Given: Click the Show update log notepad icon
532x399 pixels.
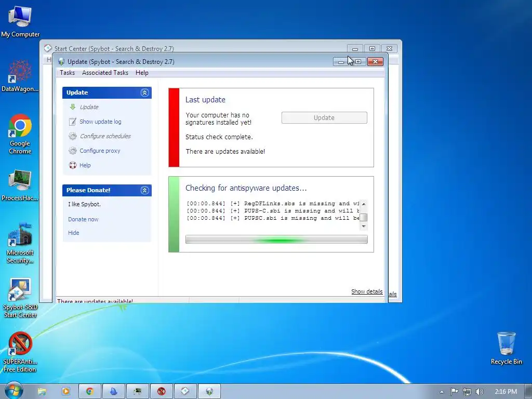Looking at the screenshot, I should pyautogui.click(x=73, y=122).
